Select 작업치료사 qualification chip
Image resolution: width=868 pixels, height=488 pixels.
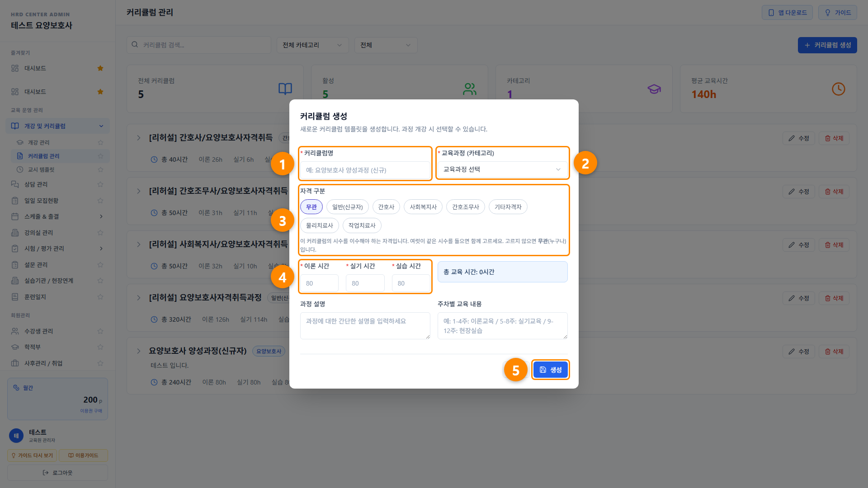tap(362, 225)
